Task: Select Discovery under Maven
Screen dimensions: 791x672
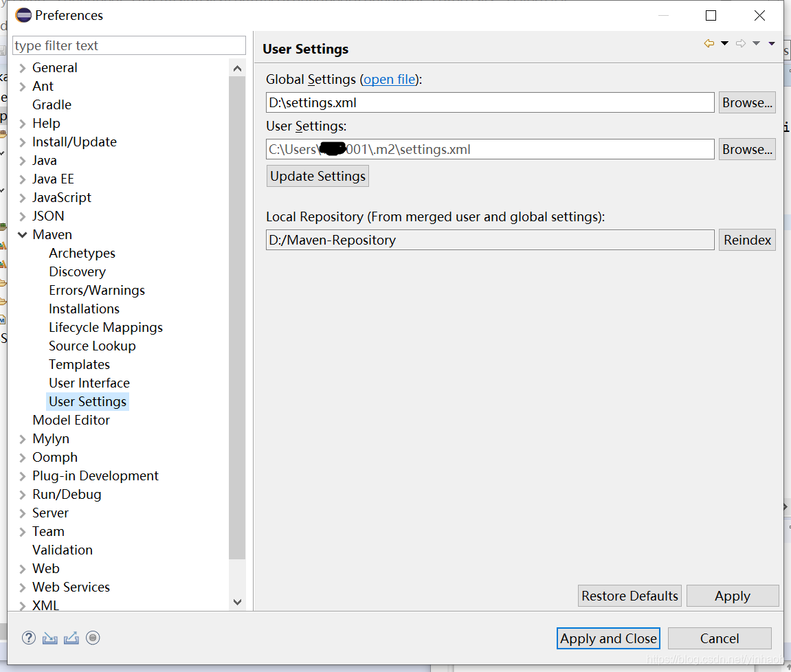Action: 77,272
